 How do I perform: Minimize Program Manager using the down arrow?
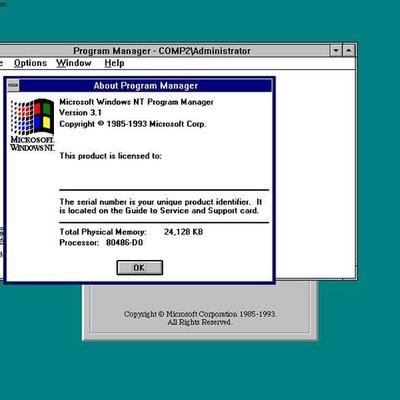pos(336,51)
